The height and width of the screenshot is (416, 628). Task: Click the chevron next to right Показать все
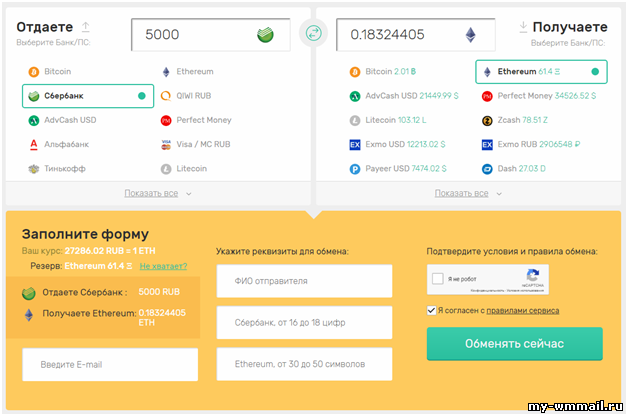(x=499, y=194)
